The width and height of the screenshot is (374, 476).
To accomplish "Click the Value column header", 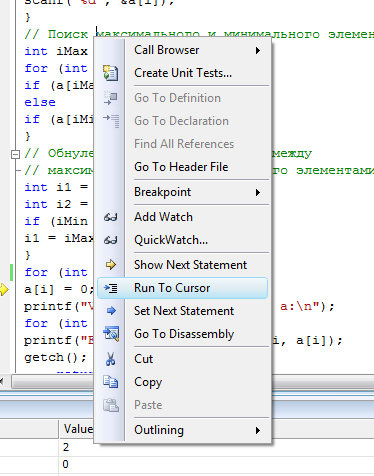I will pyautogui.click(x=78, y=429).
